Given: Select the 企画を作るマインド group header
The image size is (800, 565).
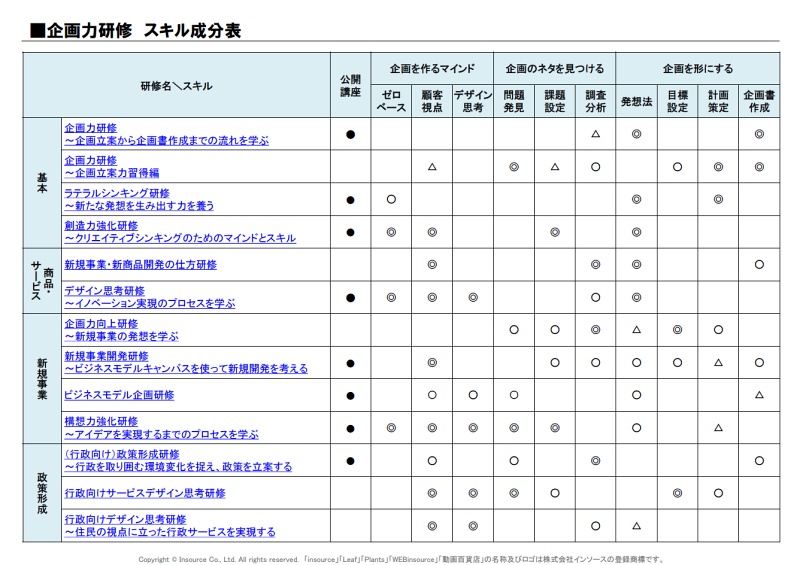Looking at the screenshot, I should [432, 68].
